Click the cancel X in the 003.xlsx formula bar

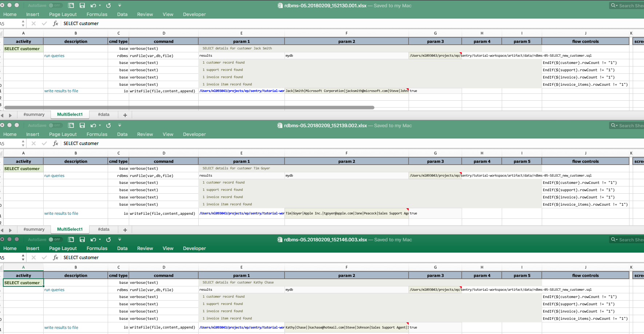click(x=33, y=257)
